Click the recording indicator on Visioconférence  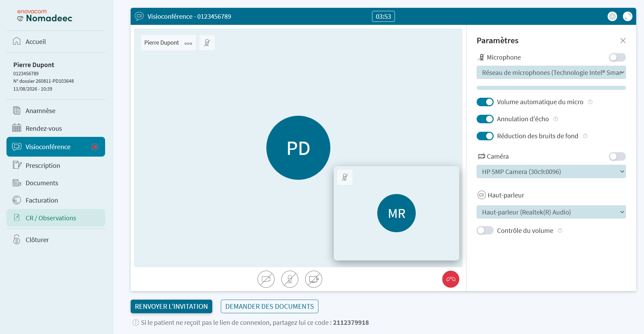click(x=95, y=147)
